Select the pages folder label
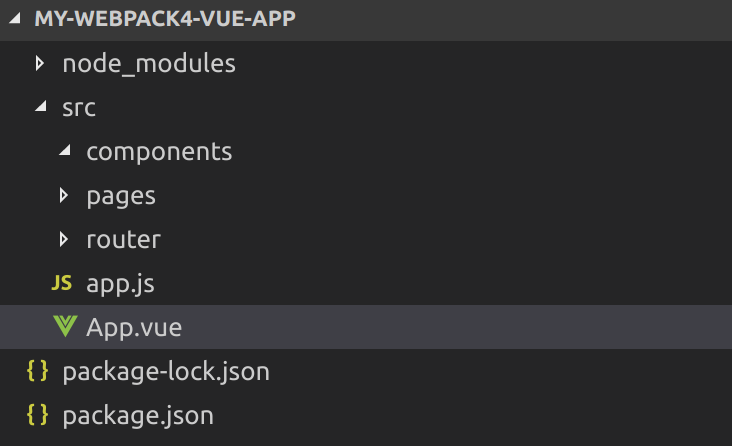 (121, 196)
